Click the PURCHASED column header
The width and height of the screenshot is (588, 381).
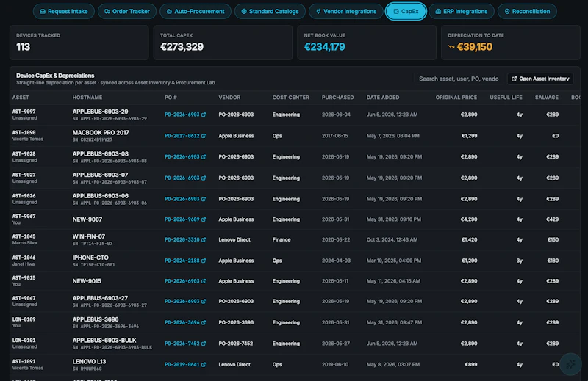click(337, 98)
